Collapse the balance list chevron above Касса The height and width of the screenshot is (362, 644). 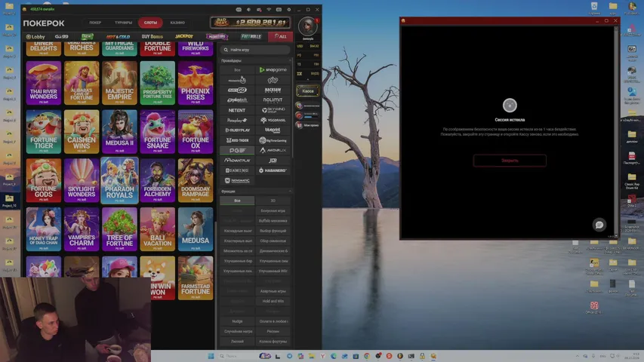[307, 80]
